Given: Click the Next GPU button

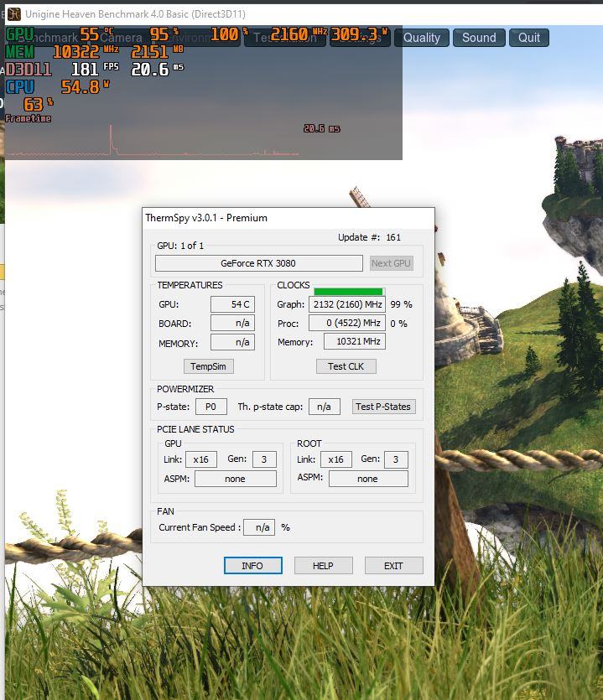Looking at the screenshot, I should 391,263.
